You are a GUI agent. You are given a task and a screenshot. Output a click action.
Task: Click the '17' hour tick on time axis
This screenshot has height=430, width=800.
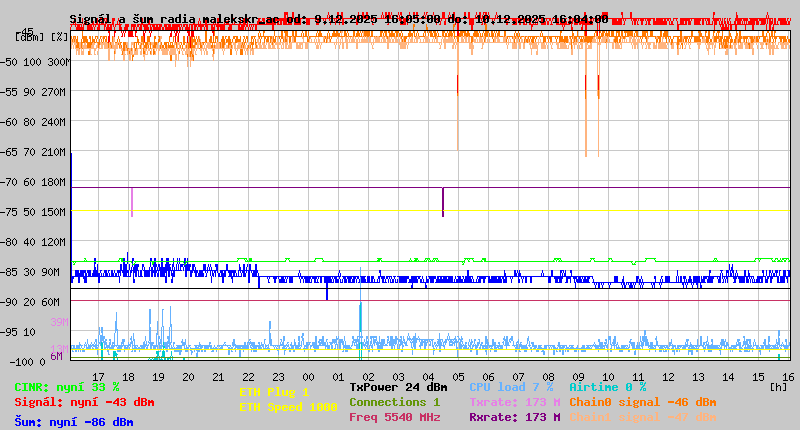coord(98,377)
